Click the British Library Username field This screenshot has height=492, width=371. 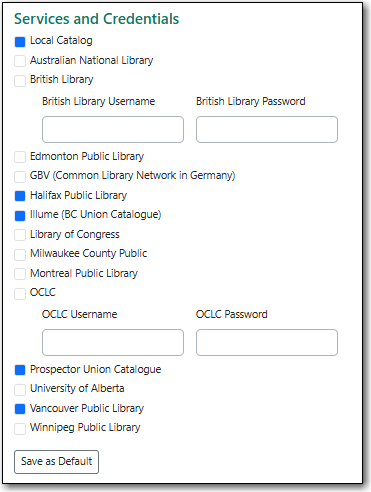[x=113, y=129]
